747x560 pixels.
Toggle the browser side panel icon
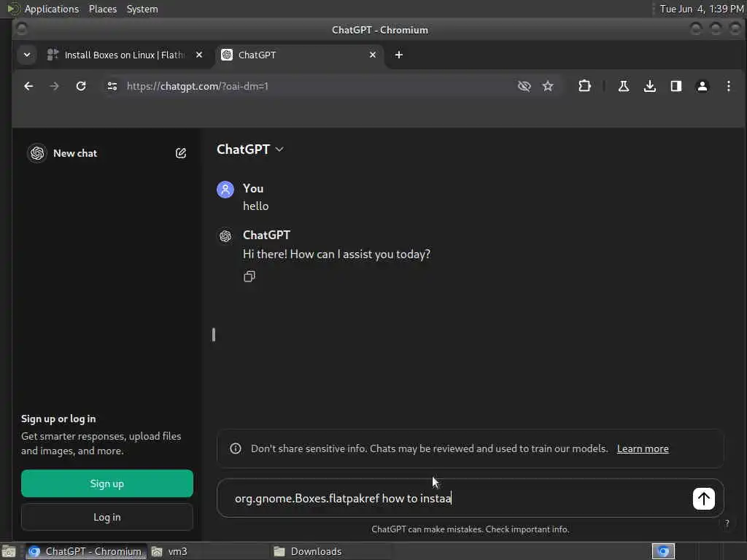pyautogui.click(x=676, y=86)
